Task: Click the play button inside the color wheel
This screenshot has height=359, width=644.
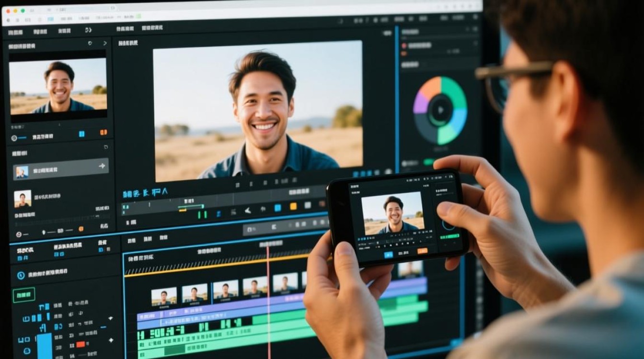Action: click(x=440, y=111)
